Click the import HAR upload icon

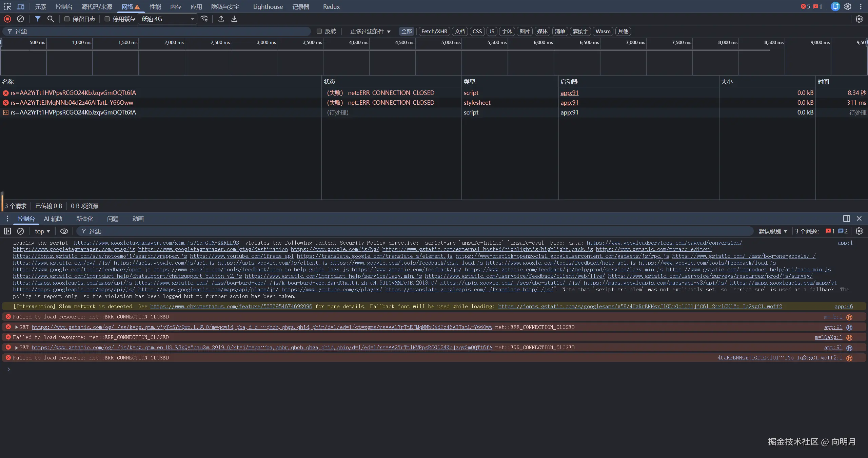pos(221,19)
